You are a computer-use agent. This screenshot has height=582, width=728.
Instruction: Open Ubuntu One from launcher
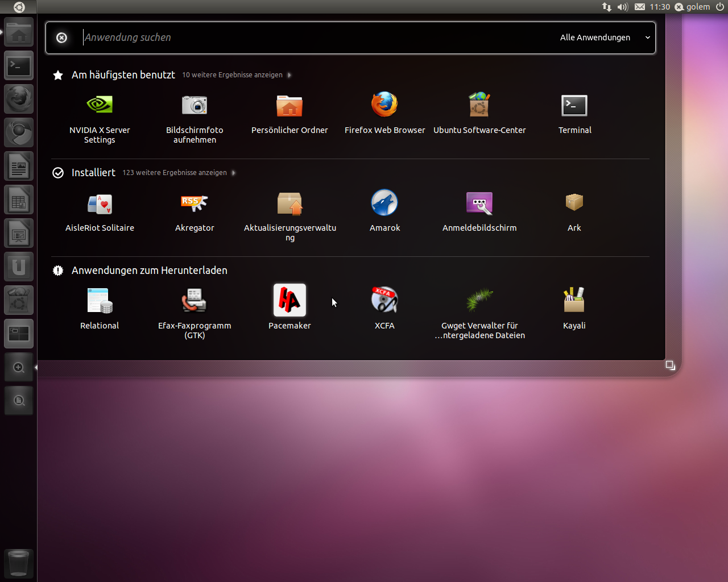[x=19, y=267]
